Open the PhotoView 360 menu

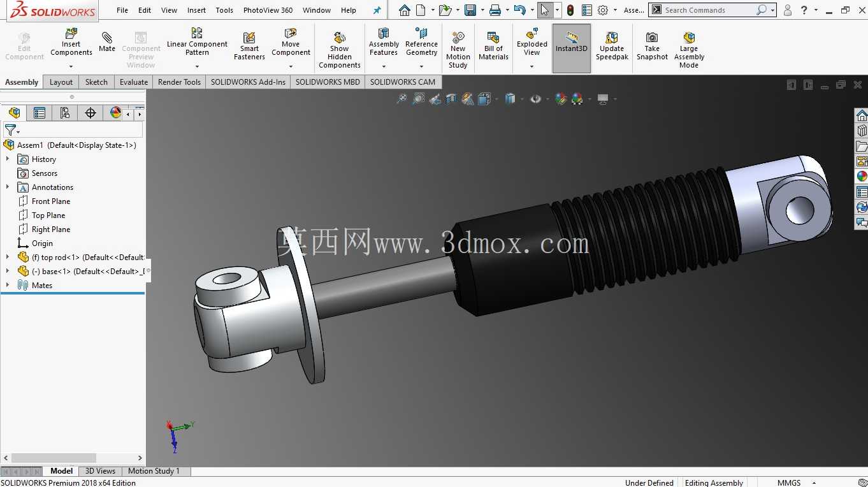[268, 10]
